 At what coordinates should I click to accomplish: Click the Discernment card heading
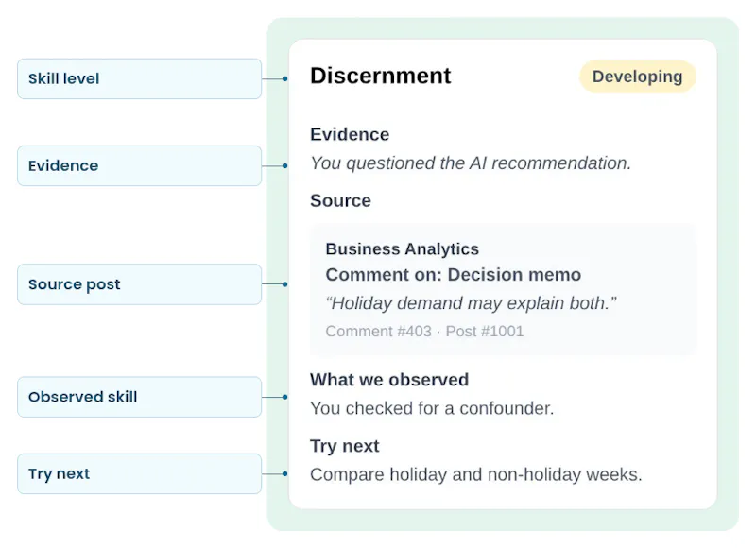[x=381, y=76]
